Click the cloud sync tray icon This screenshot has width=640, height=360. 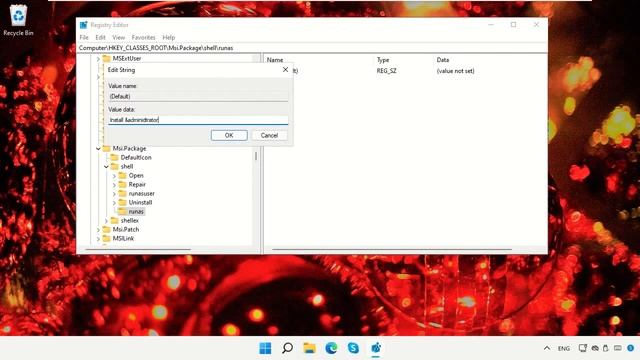[595, 348]
